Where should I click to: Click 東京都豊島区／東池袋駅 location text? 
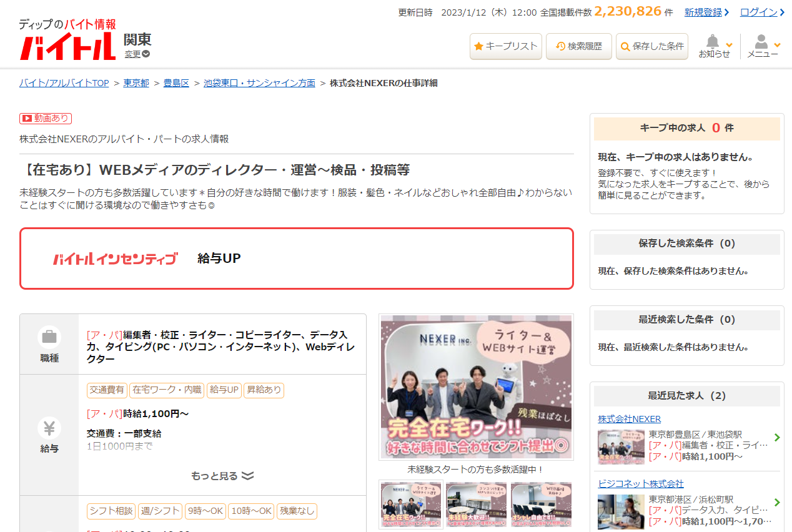tap(695, 435)
